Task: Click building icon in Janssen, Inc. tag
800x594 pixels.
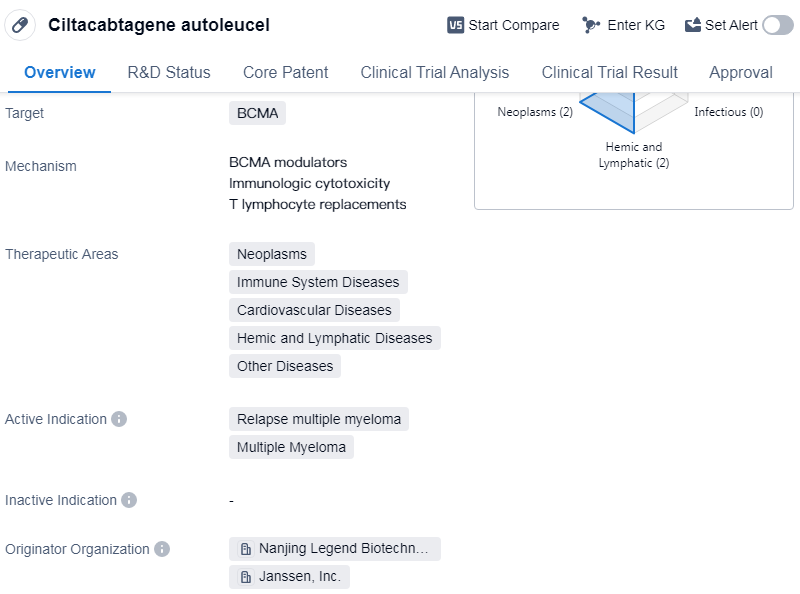Action: 245,577
